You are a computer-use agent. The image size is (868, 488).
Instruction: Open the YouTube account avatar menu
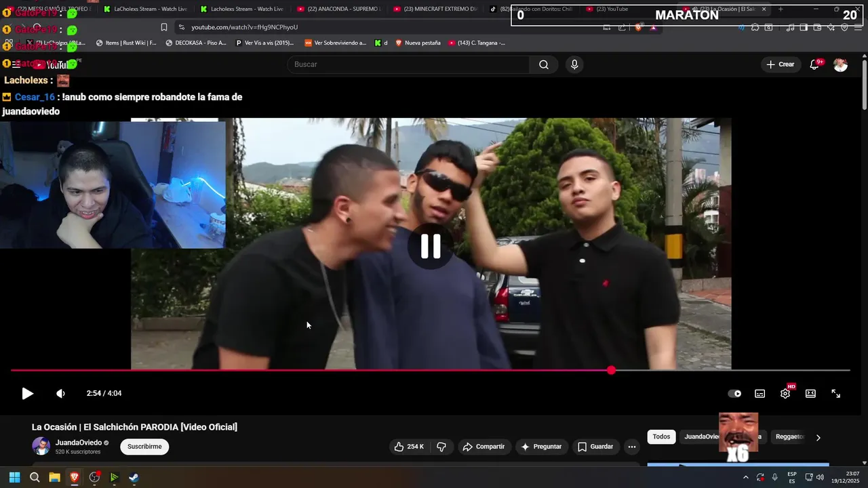840,64
